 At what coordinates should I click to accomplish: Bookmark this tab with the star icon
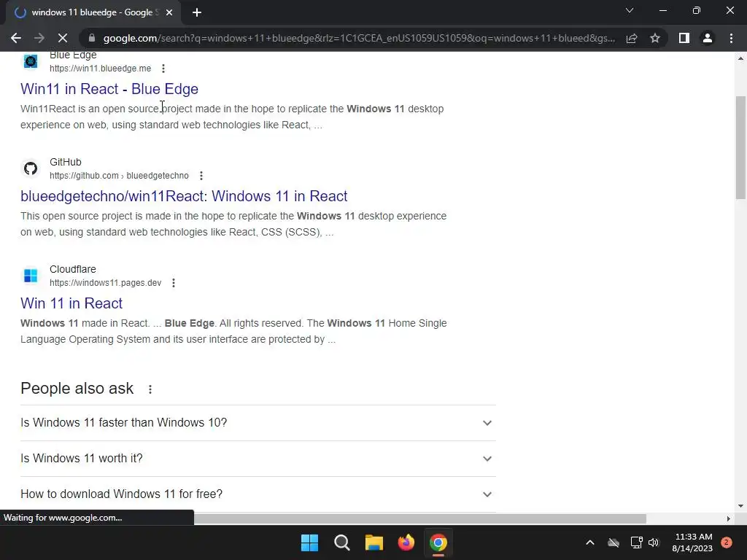tap(655, 38)
